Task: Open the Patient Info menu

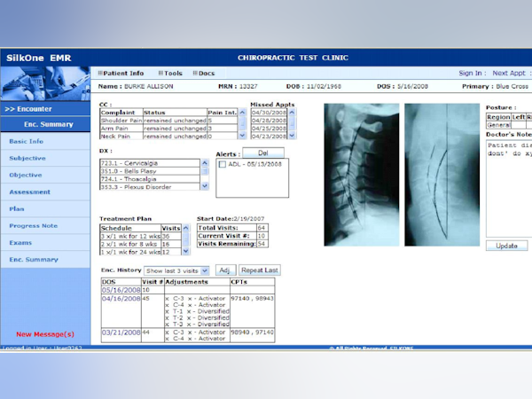Action: 121,73
